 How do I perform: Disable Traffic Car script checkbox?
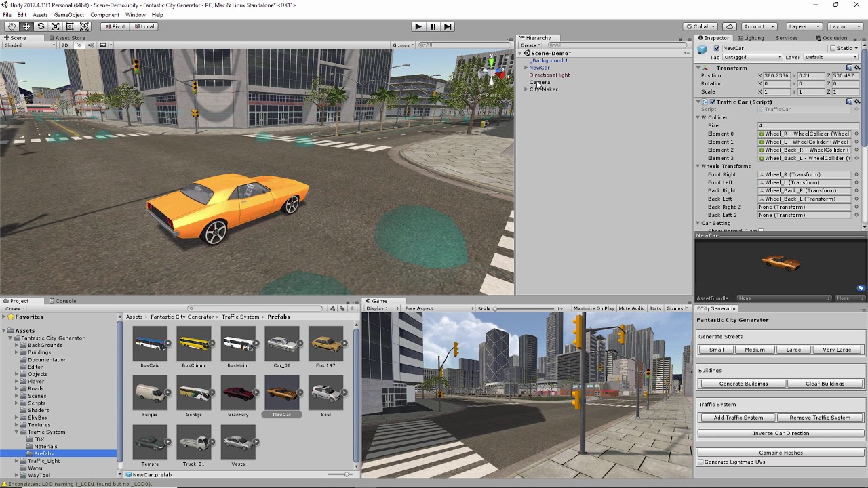coord(713,102)
